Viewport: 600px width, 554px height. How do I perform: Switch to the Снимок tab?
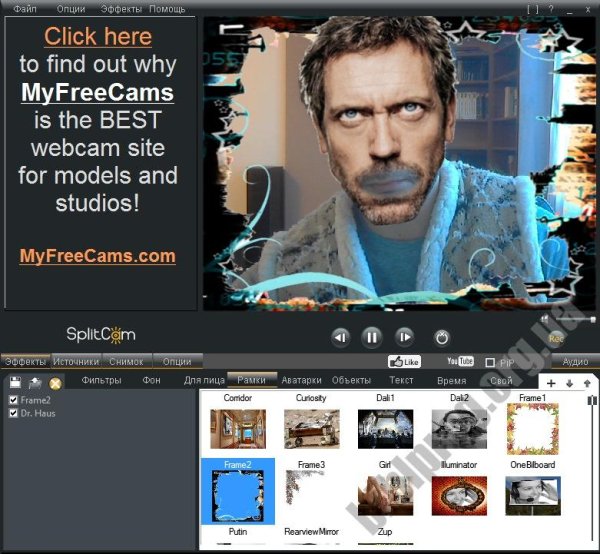point(126,361)
